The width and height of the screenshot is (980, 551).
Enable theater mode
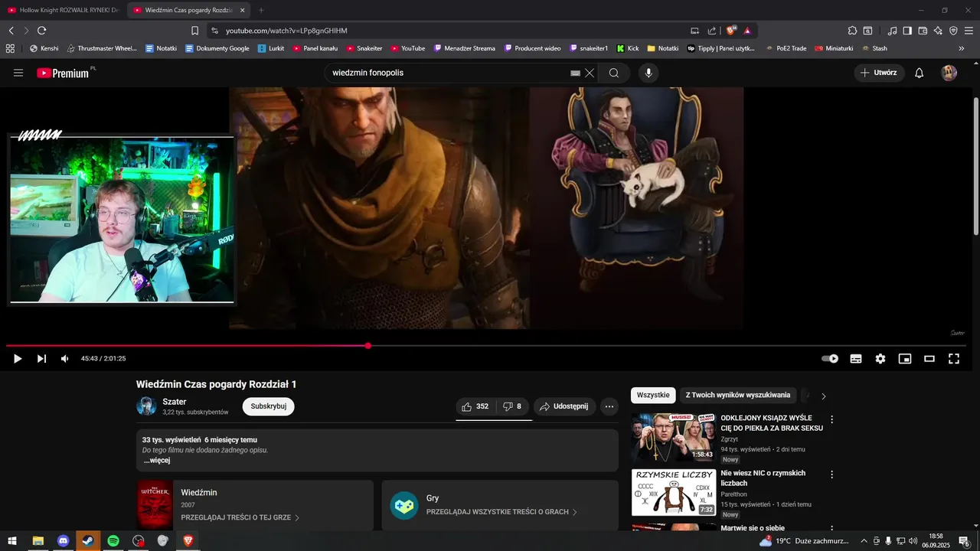click(x=929, y=359)
